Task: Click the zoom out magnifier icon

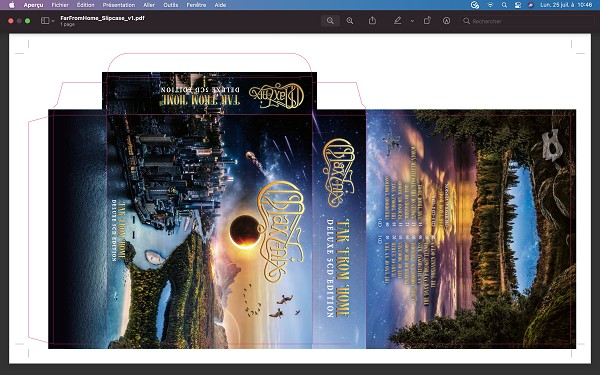Action: [x=330, y=21]
